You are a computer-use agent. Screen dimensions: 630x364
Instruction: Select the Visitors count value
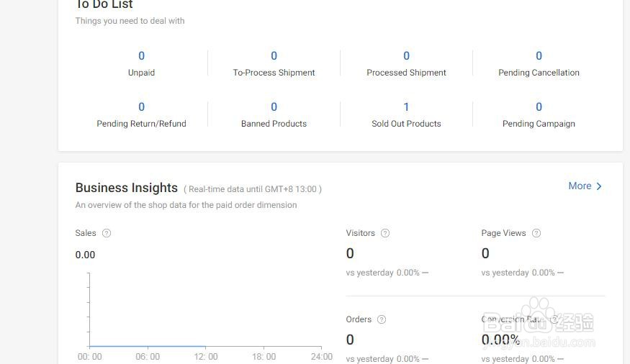pos(350,253)
